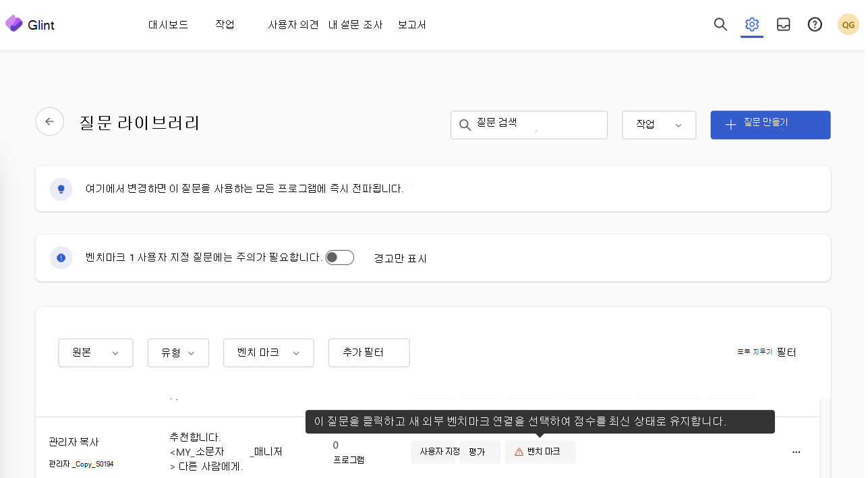Go back using the circular back arrow
868x478 pixels.
pos(49,121)
